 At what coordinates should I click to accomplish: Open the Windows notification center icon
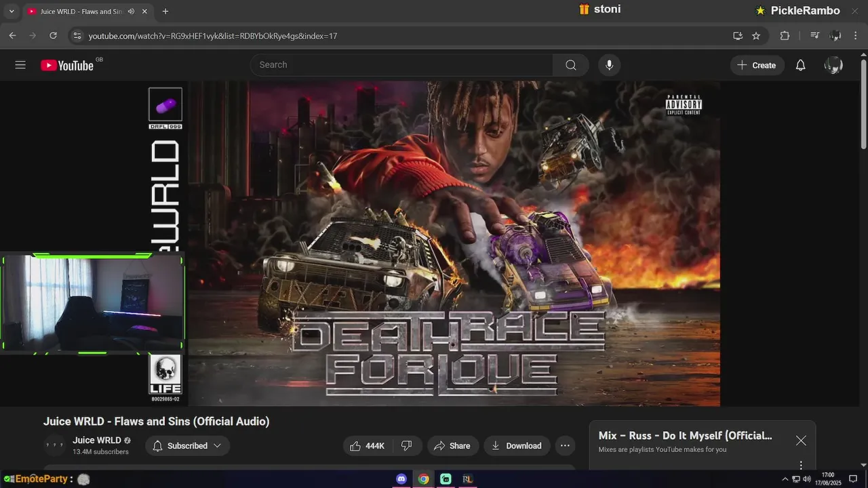pyautogui.click(x=854, y=479)
